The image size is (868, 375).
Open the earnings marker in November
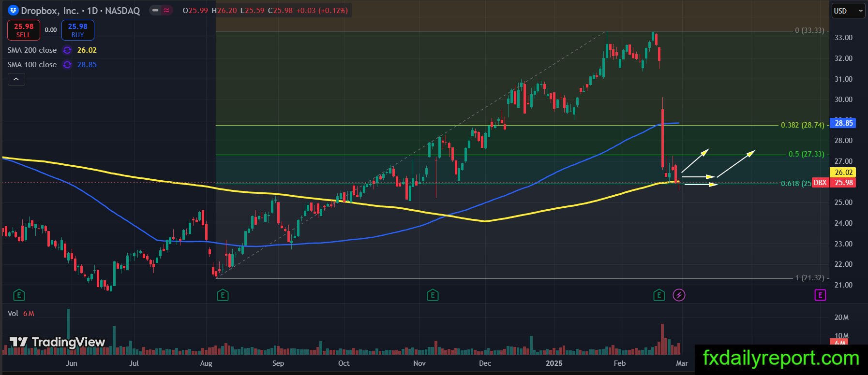tap(433, 295)
